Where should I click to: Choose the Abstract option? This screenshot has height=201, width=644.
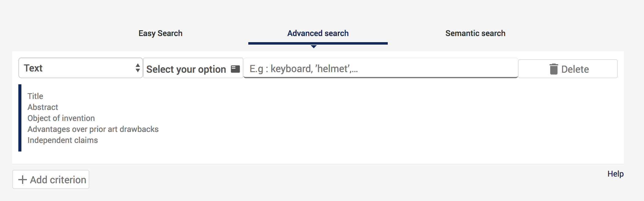point(43,107)
